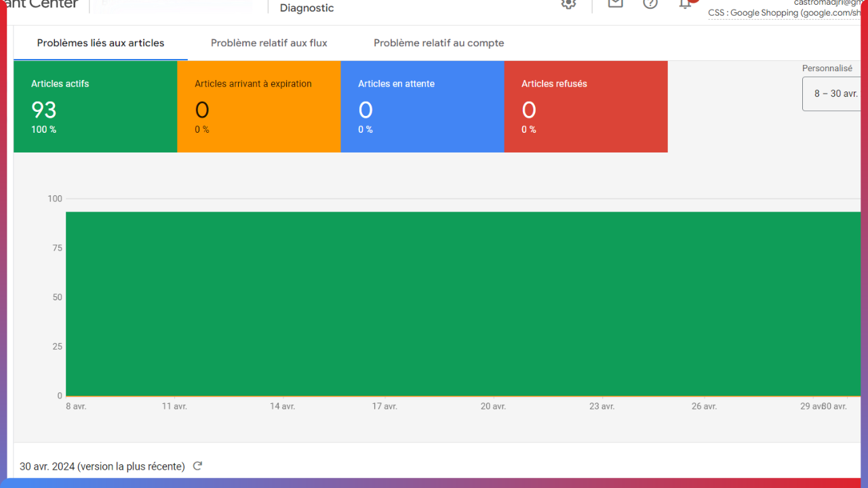Click the help question mark icon
This screenshot has height=488, width=868.
click(650, 3)
